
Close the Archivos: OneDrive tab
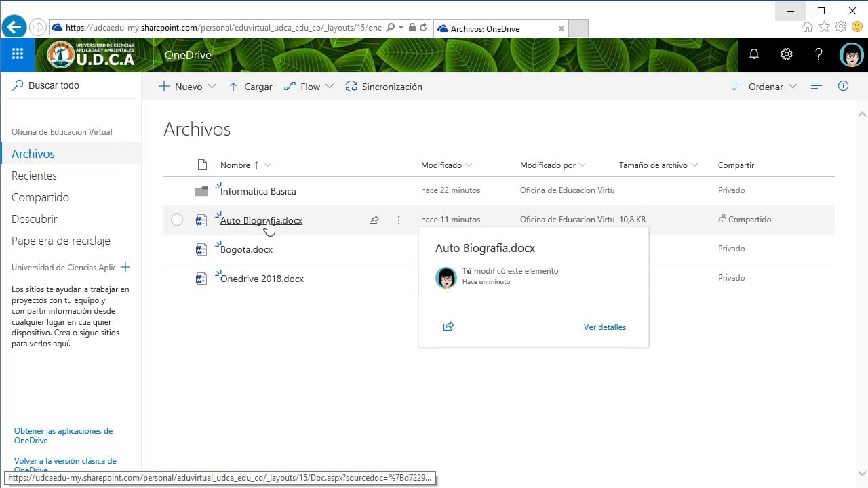(x=561, y=28)
